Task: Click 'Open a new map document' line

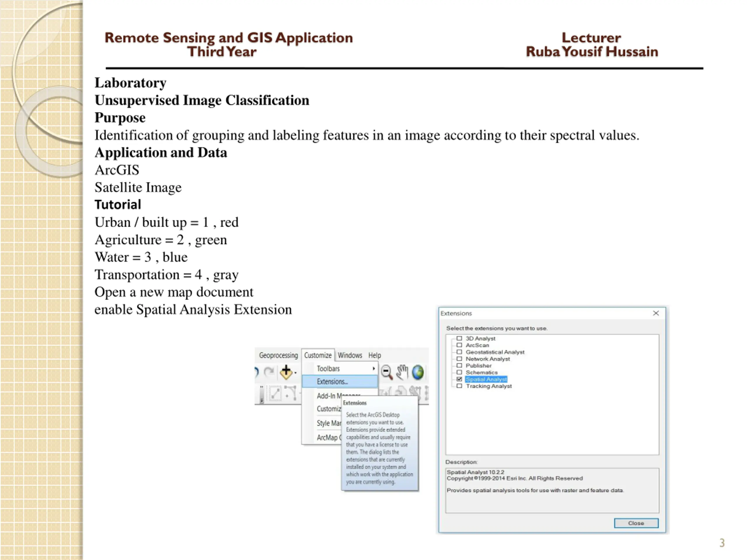Action: coord(174,292)
